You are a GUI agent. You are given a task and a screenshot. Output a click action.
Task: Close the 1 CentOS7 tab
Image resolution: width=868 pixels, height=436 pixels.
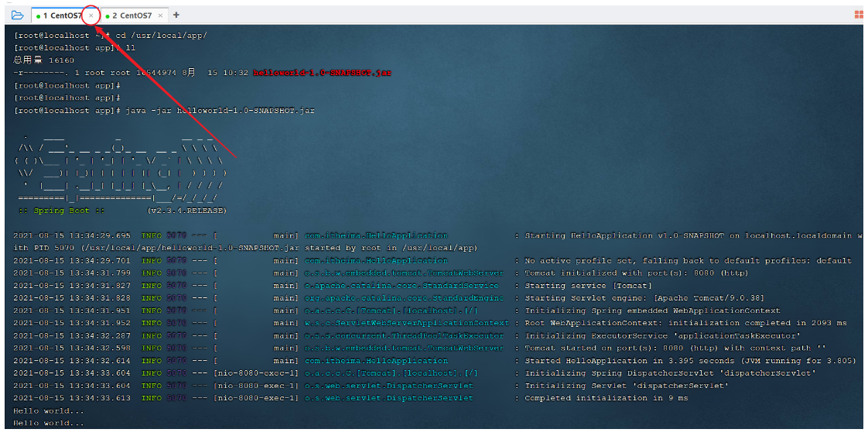[x=91, y=15]
